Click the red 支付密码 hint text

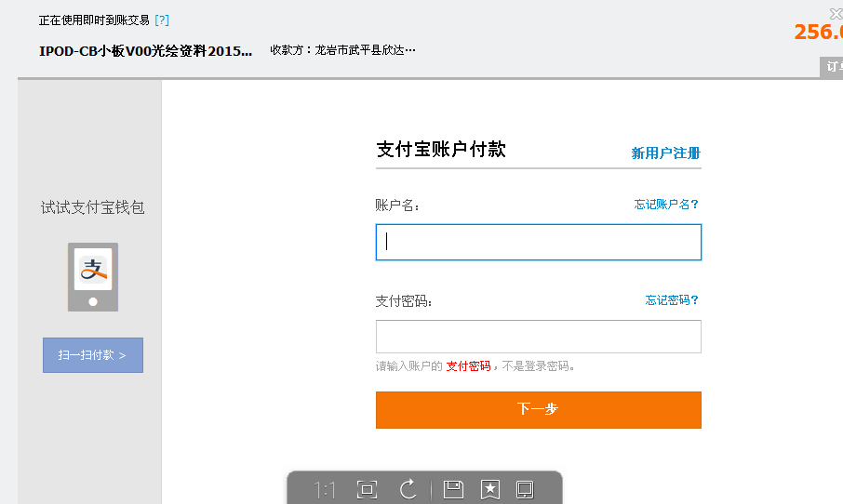tap(468, 366)
